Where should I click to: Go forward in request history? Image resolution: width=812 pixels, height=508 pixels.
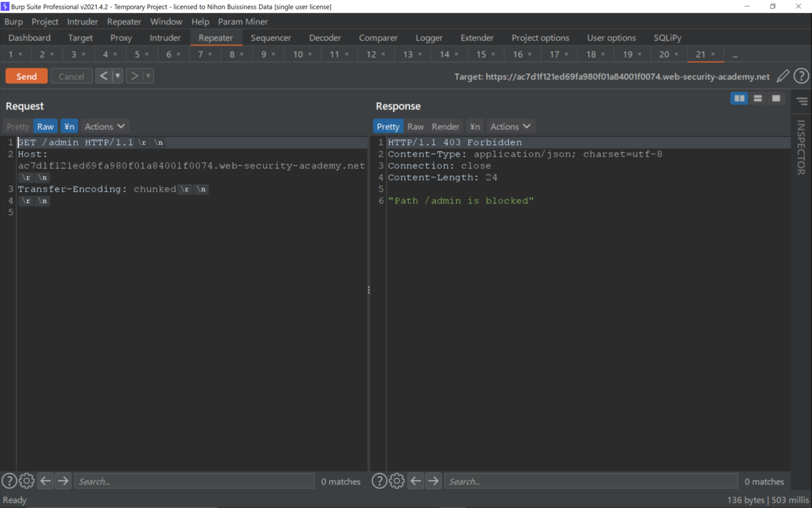click(134, 76)
